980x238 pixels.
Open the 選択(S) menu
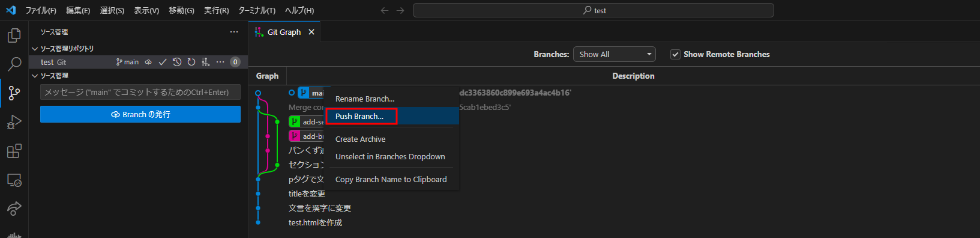pyautogui.click(x=112, y=10)
